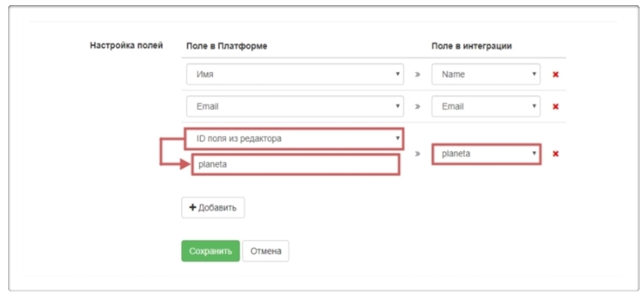Click the plus icon on the Добавить button

pos(193,208)
